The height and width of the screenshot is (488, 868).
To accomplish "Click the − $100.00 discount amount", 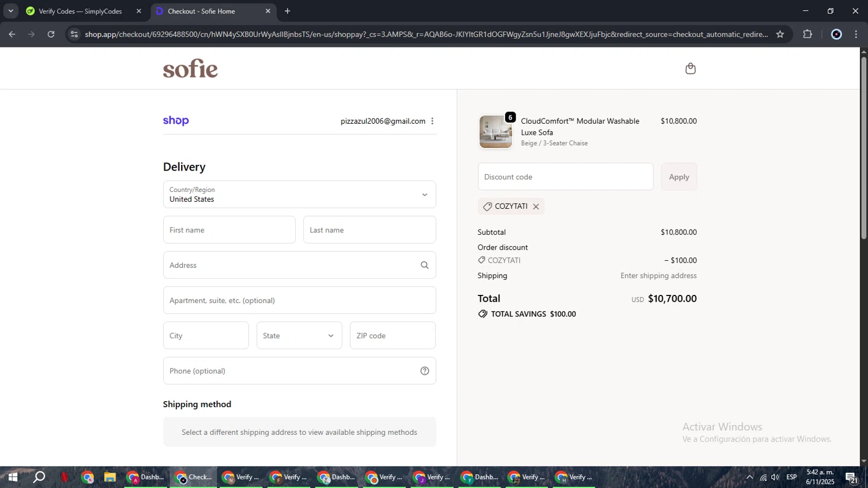I will click(681, 260).
